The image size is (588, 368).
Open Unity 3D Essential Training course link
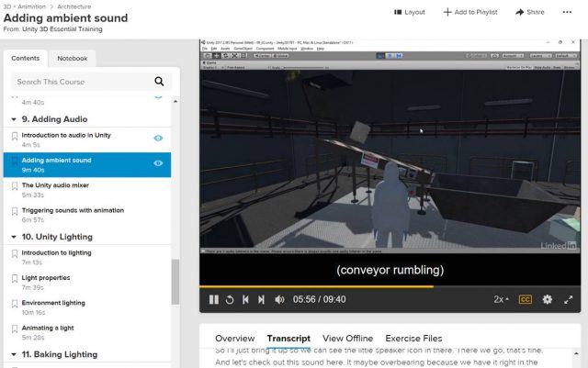coord(62,29)
